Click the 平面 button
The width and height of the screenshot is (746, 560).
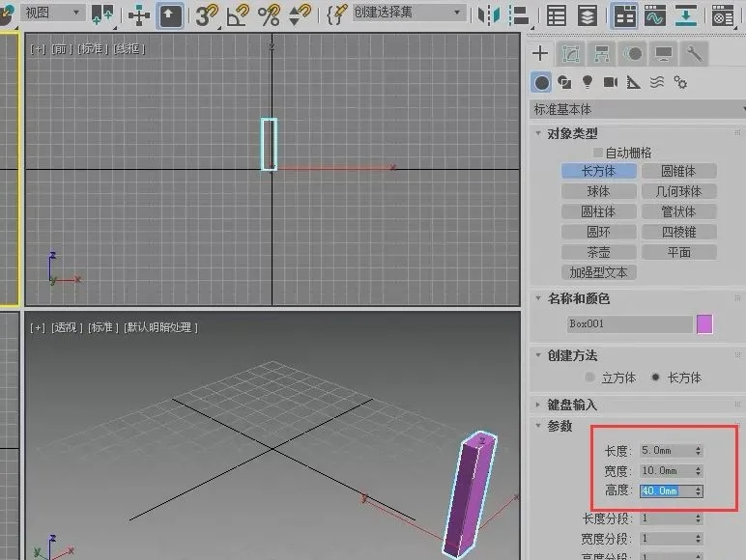(x=679, y=252)
